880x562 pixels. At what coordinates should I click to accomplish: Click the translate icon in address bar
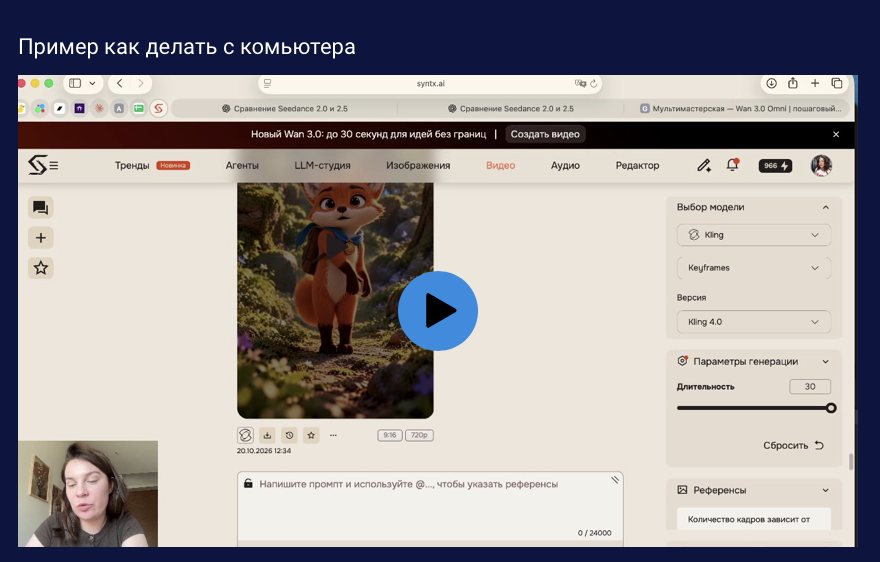point(580,84)
